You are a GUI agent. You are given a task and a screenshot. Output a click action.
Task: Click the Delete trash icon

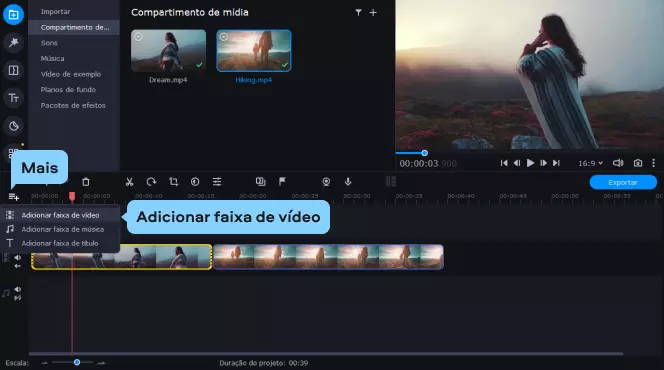tap(86, 182)
